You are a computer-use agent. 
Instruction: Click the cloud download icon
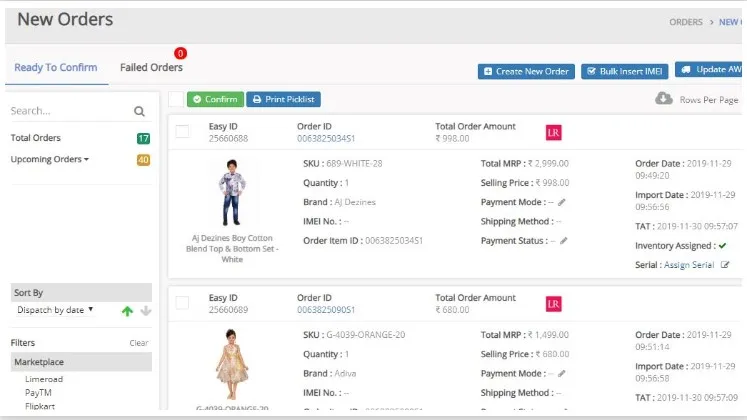click(663, 99)
